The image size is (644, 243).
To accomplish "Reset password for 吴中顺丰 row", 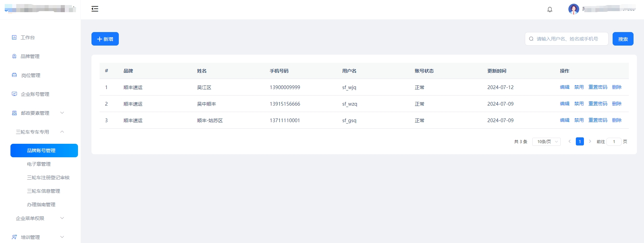I will point(598,104).
